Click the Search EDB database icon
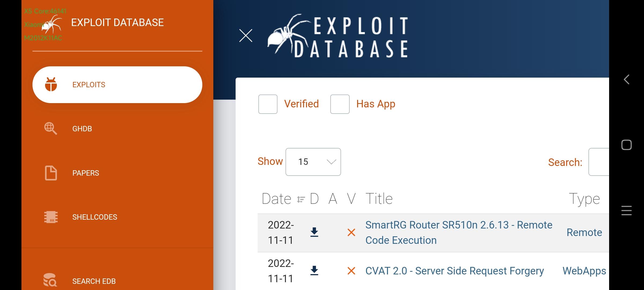 pos(50,280)
